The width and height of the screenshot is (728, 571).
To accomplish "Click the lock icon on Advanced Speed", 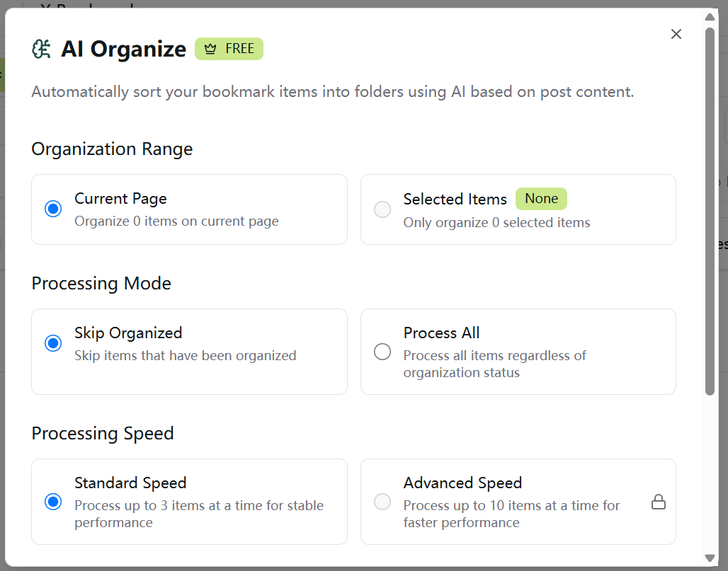I will [659, 502].
